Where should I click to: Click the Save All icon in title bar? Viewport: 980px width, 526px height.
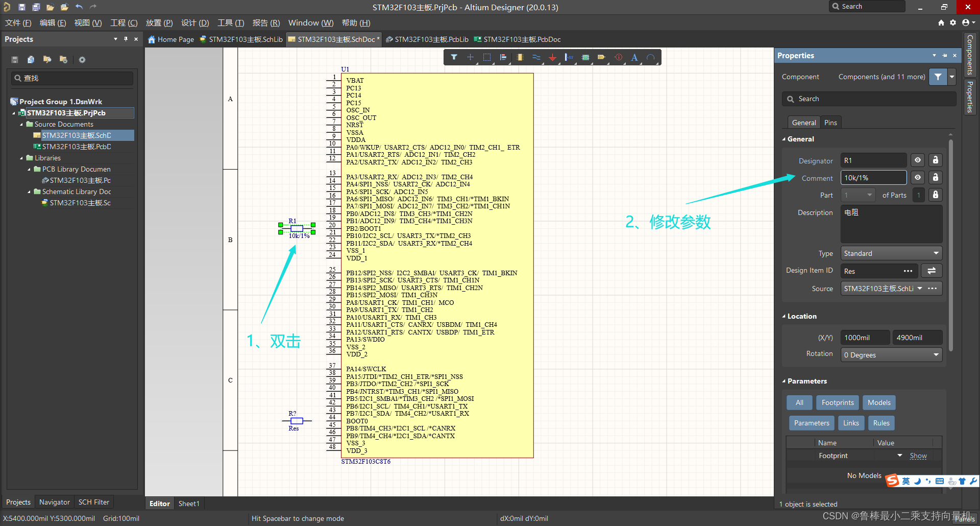pyautogui.click(x=36, y=7)
